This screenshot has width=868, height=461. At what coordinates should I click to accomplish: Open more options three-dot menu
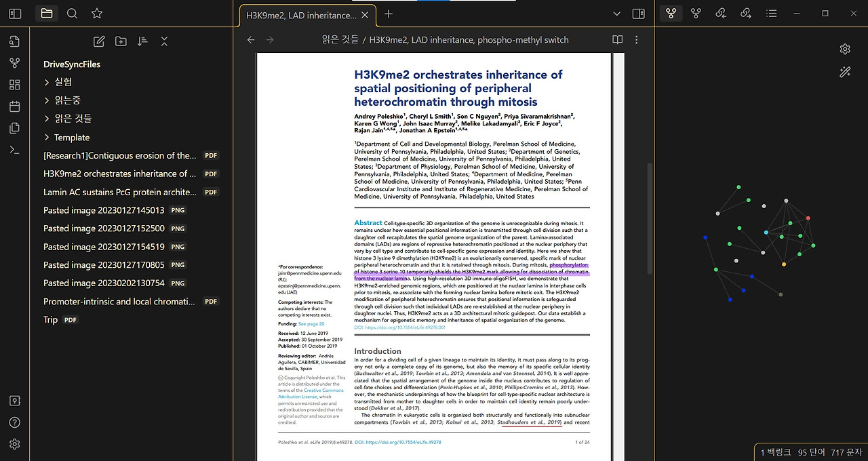point(636,40)
